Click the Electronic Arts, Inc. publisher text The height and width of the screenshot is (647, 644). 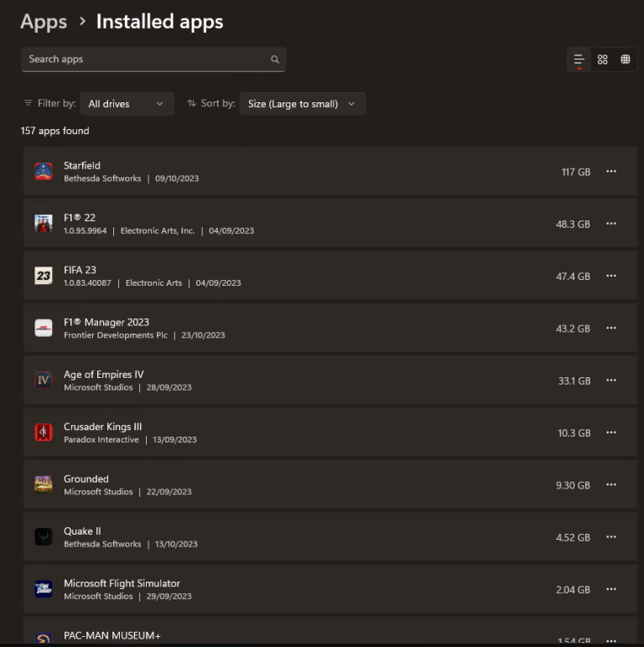158,230
